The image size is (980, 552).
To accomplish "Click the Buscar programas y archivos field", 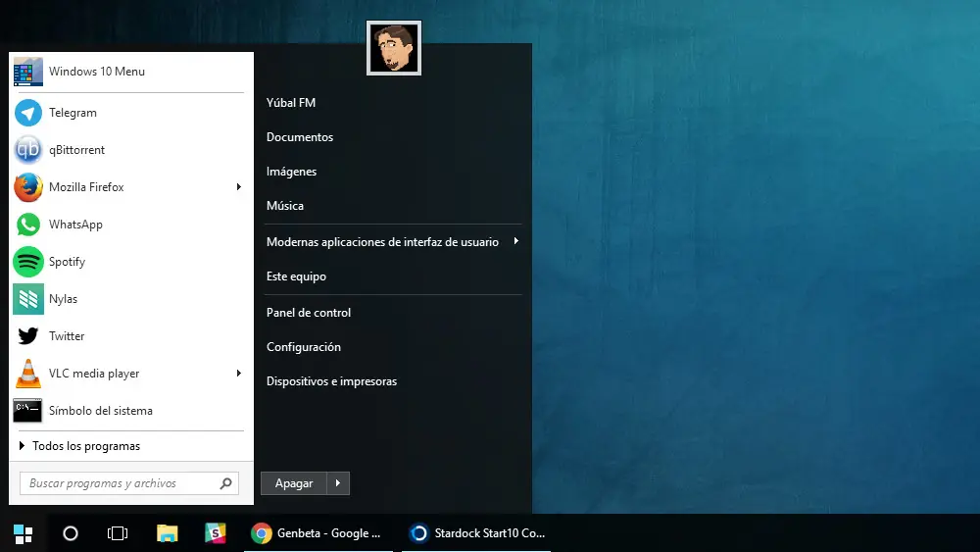I will pyautogui.click(x=129, y=483).
